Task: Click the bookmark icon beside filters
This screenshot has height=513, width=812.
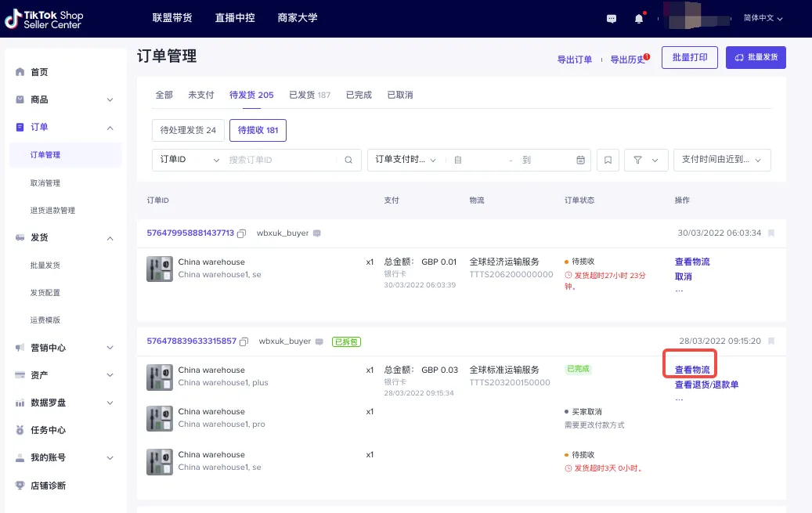Action: 608,160
